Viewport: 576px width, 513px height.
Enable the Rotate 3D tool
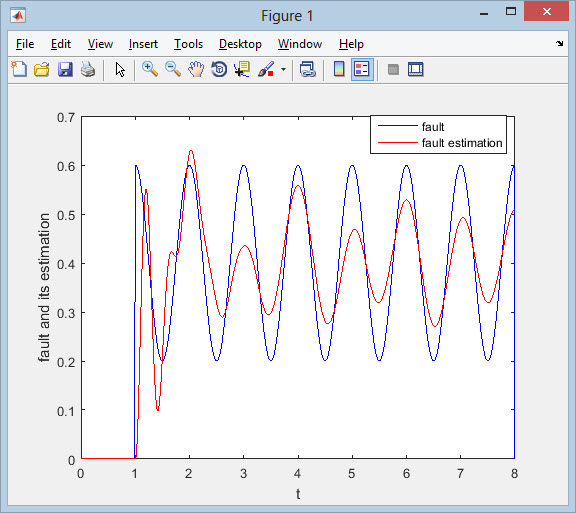tap(219, 69)
